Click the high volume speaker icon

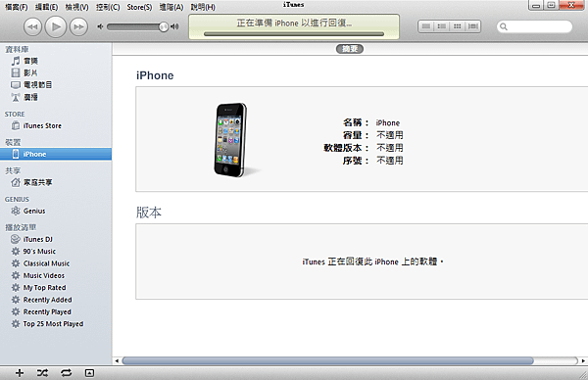(174, 26)
